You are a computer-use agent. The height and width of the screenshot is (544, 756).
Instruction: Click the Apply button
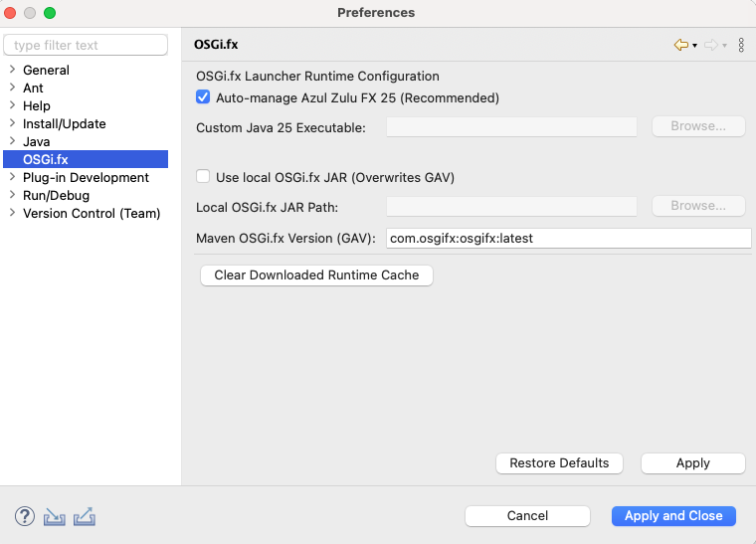(693, 463)
